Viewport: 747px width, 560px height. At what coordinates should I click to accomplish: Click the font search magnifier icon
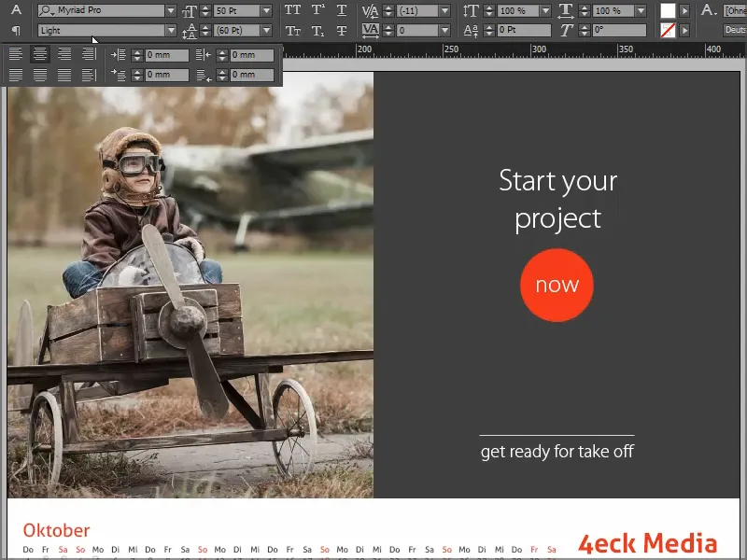point(46,10)
